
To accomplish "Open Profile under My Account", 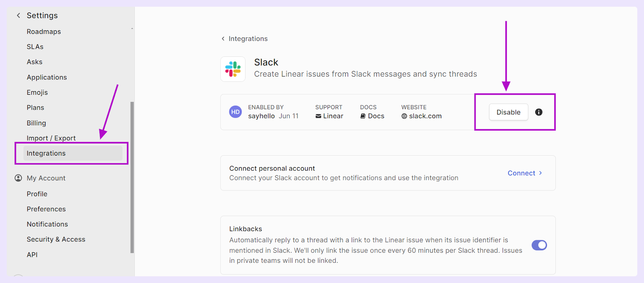I will pos(37,194).
